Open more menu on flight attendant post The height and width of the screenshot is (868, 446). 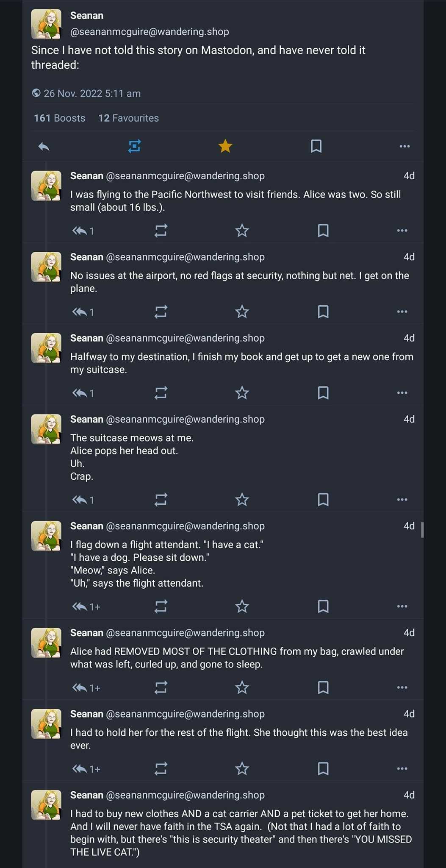402,606
